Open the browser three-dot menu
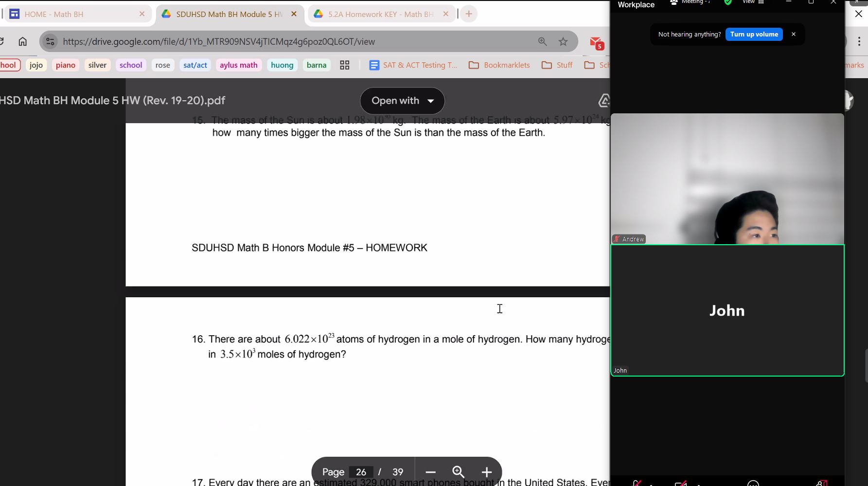Screen dimensions: 868x486 click(859, 41)
